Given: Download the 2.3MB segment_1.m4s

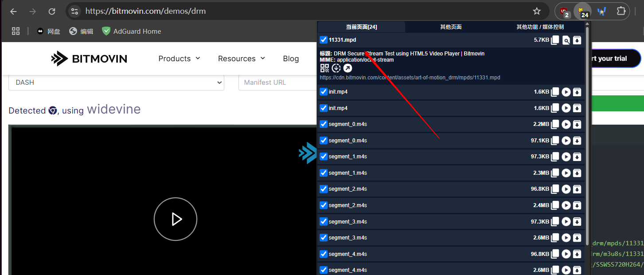Looking at the screenshot, I should click(x=577, y=173).
